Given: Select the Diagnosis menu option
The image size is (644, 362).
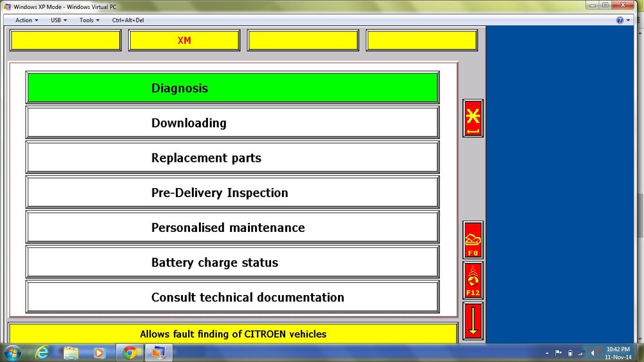Looking at the screenshot, I should 232,88.
